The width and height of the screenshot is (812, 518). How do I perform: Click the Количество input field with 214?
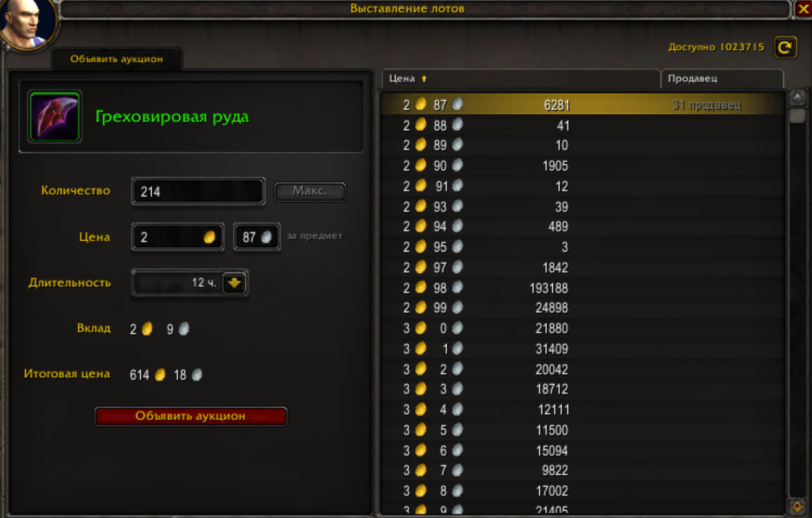[x=198, y=191]
